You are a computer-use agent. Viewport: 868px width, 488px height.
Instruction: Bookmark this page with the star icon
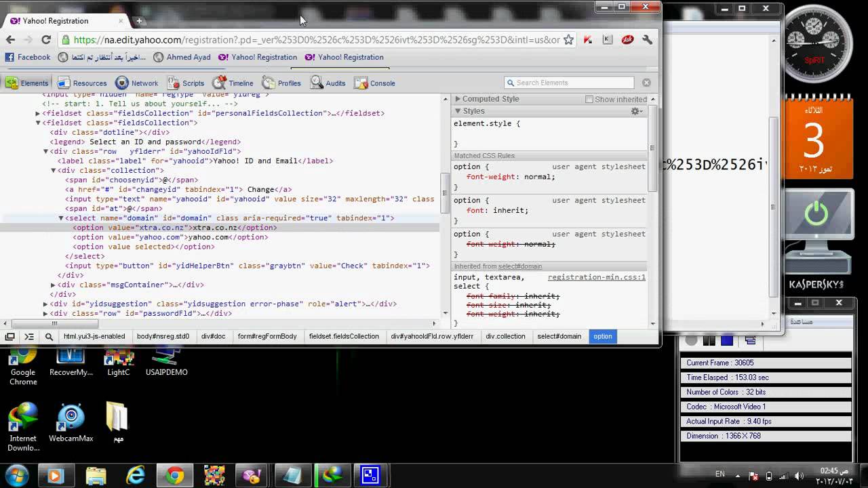pos(568,40)
